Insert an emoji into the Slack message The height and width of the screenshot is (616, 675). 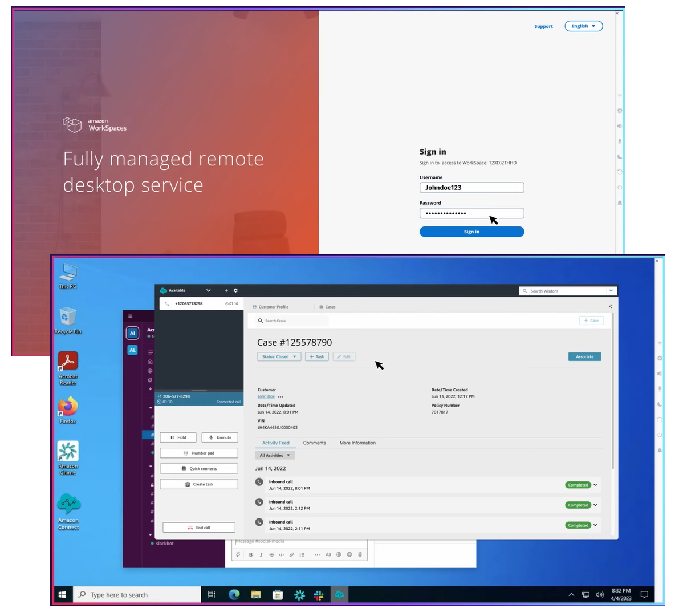349,554
